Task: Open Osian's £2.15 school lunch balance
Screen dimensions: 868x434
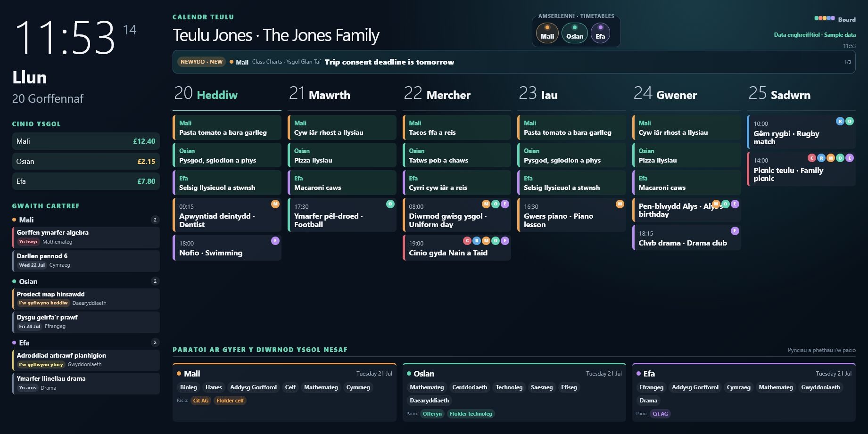Action: 86,161
